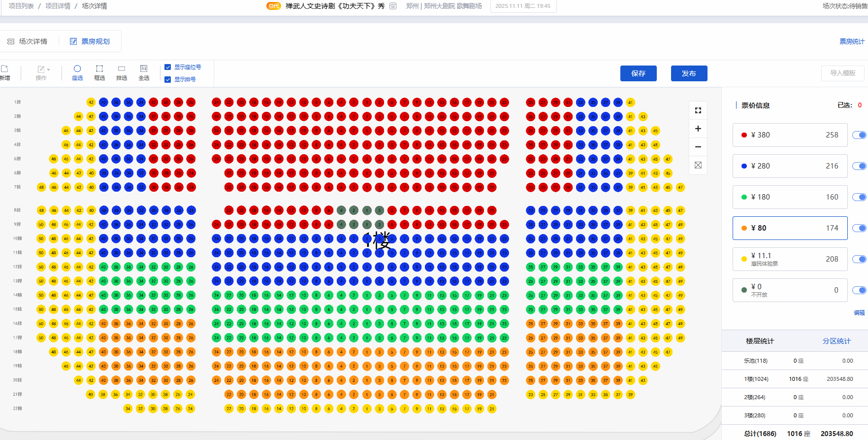Screen dimensions: 868x440
Task: Switch to the 场次详情 tab
Action: click(28, 41)
